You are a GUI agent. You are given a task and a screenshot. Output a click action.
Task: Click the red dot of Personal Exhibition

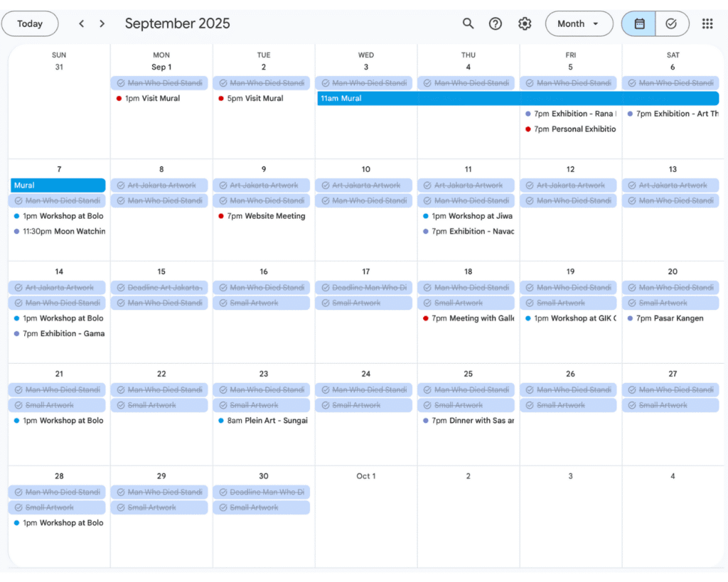[528, 129]
